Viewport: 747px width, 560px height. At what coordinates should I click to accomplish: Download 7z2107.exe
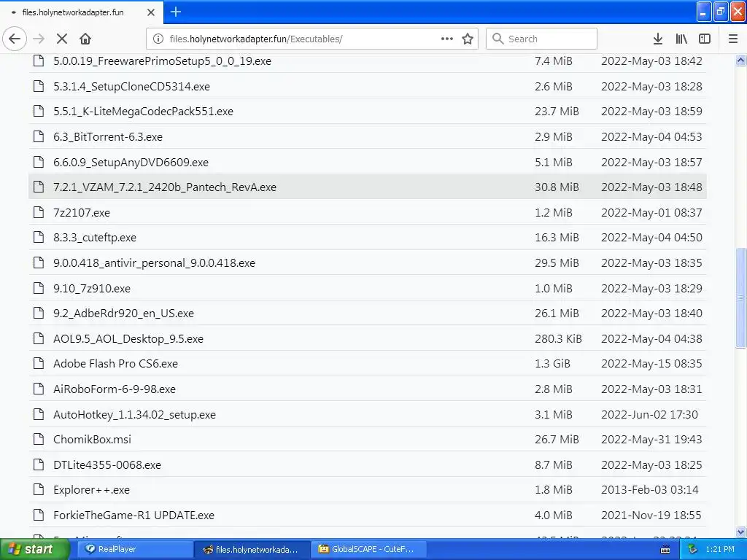click(82, 212)
